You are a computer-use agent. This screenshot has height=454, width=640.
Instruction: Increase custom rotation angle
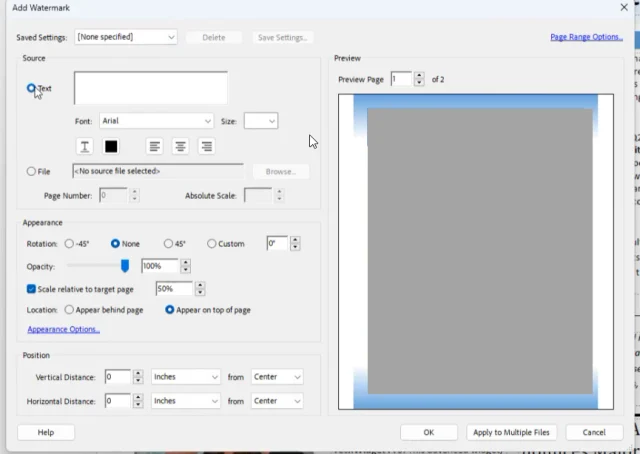point(295,240)
